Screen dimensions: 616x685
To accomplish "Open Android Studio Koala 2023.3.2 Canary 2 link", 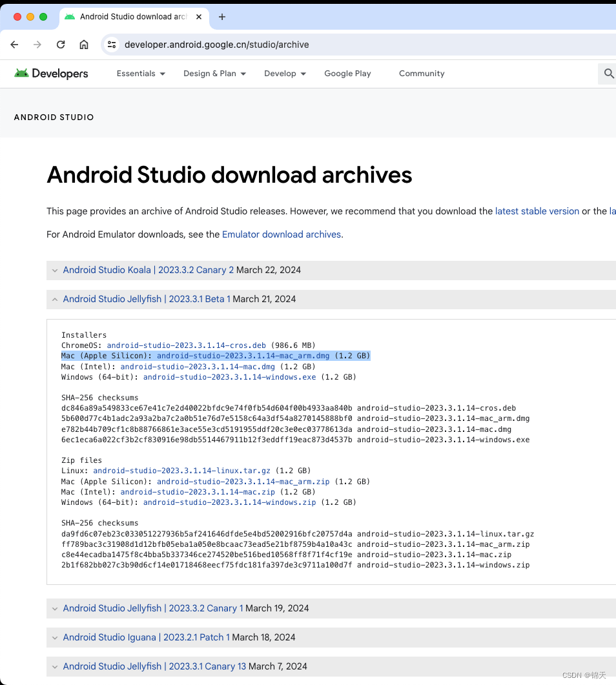I will 148,270.
